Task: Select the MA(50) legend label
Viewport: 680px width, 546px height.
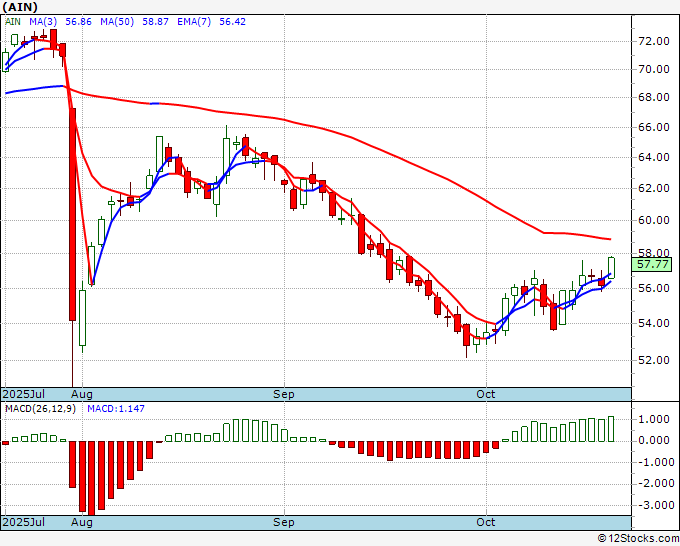Action: coord(117,21)
